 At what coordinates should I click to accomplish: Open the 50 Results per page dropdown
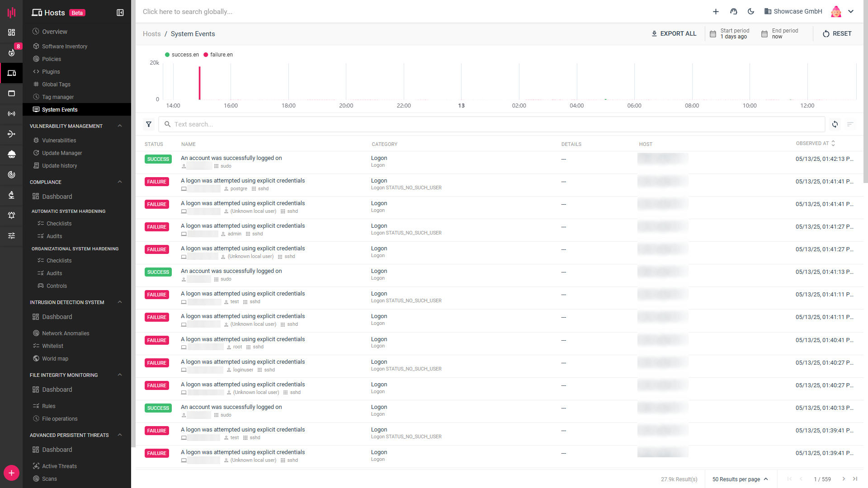(740, 479)
